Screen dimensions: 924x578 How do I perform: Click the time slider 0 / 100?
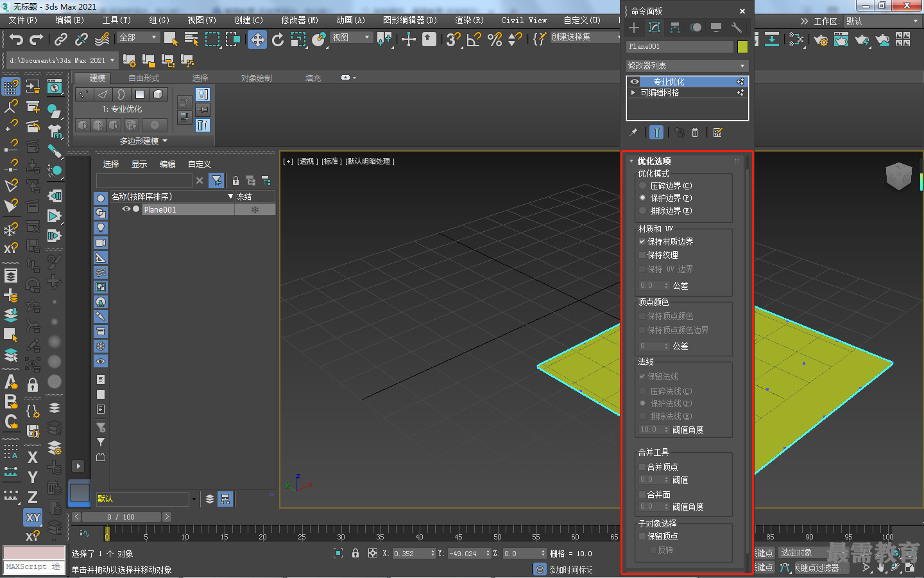coord(121,517)
